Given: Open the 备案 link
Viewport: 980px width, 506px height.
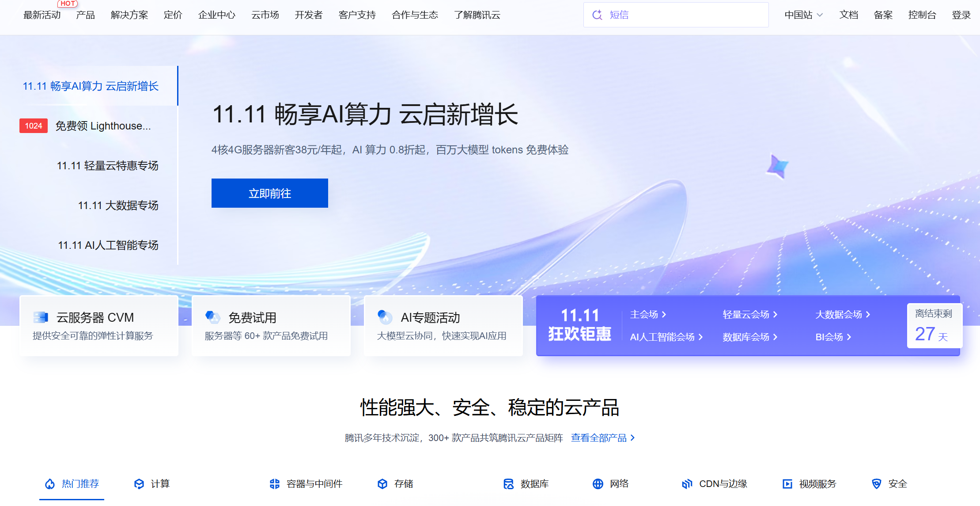Looking at the screenshot, I should click(x=883, y=15).
